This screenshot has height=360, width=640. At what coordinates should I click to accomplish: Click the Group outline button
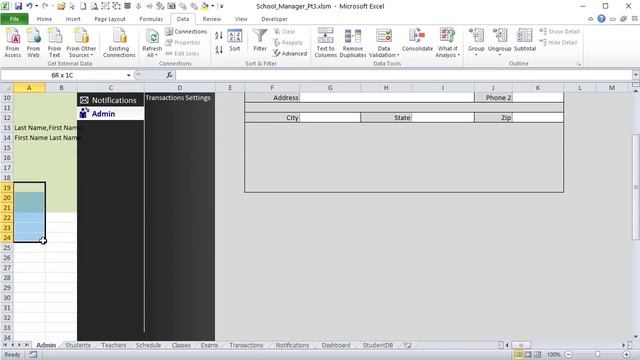(x=476, y=42)
